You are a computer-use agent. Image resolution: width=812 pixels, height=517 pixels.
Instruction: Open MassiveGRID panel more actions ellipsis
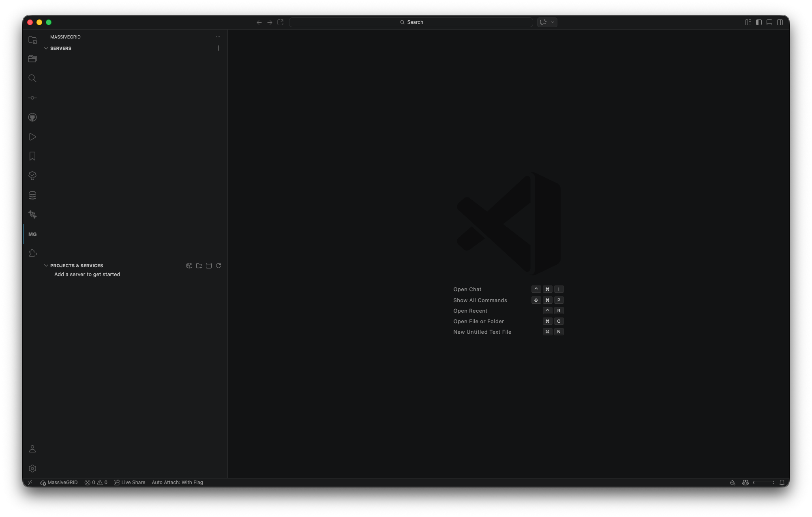tap(218, 37)
